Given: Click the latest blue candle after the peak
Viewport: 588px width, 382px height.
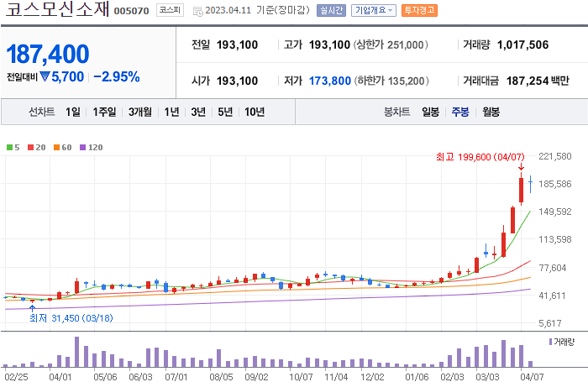Looking at the screenshot, I should (x=531, y=184).
